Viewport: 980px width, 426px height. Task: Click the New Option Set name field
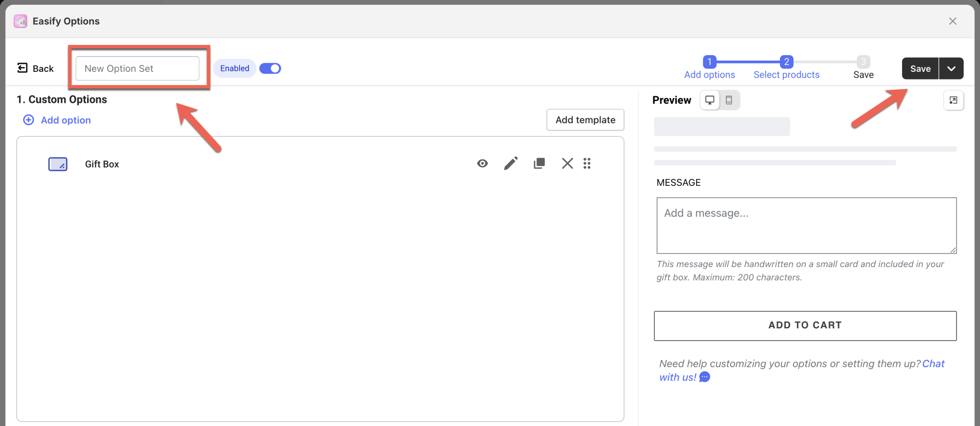coord(137,68)
